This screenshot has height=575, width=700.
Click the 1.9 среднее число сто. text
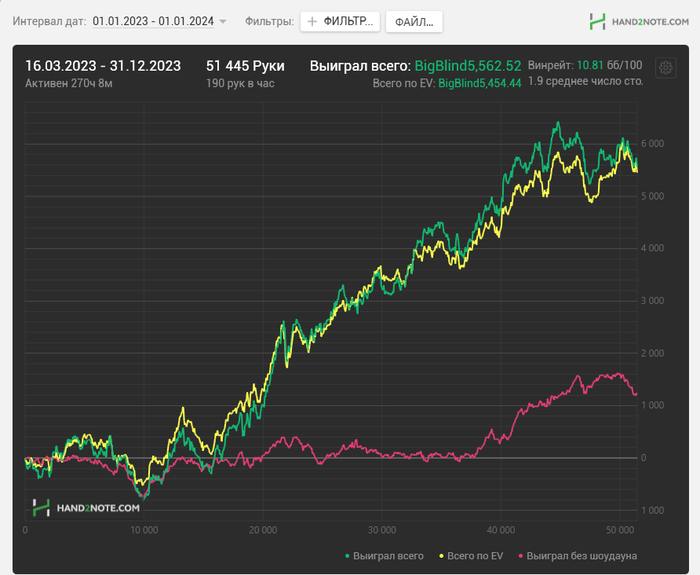586,81
